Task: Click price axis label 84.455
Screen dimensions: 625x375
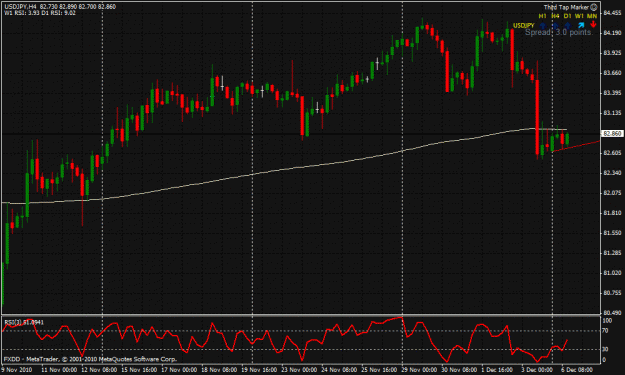Action: (612, 13)
